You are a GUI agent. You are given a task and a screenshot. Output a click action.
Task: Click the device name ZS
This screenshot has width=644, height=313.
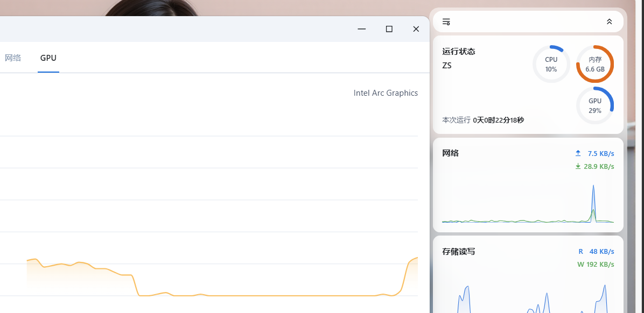point(446,65)
